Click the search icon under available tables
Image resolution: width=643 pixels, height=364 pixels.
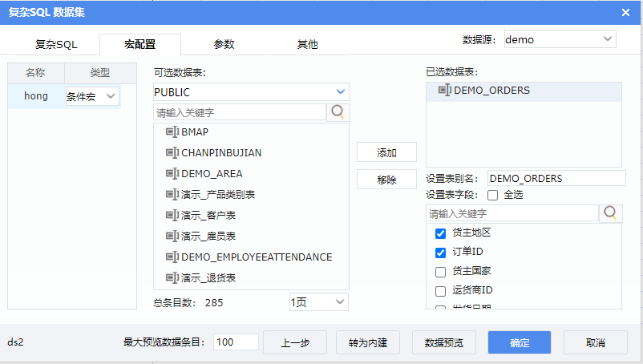pos(338,112)
